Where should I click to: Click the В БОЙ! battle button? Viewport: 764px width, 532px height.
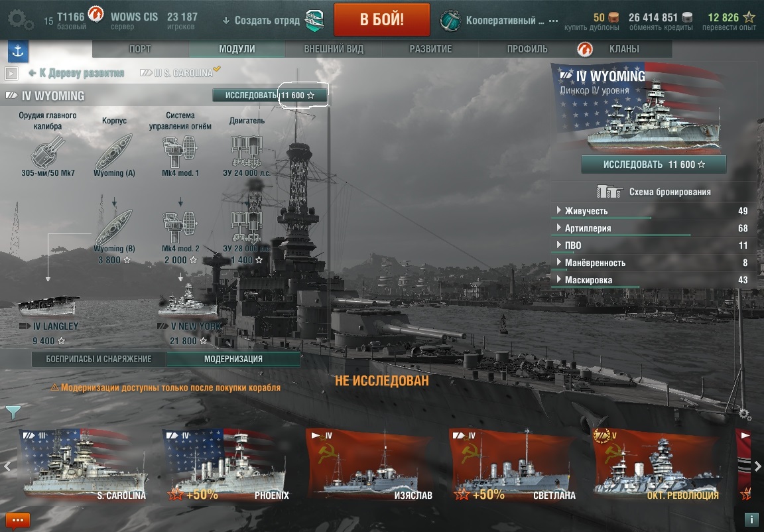[x=382, y=19]
